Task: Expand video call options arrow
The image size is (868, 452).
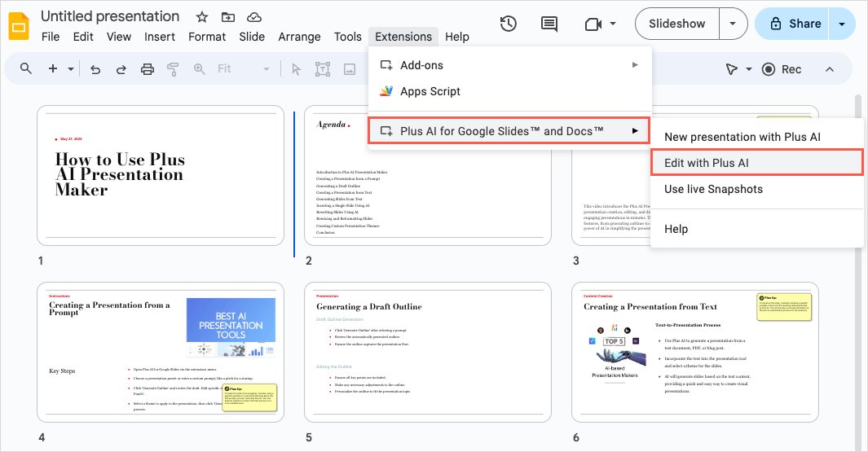Action: [x=613, y=24]
